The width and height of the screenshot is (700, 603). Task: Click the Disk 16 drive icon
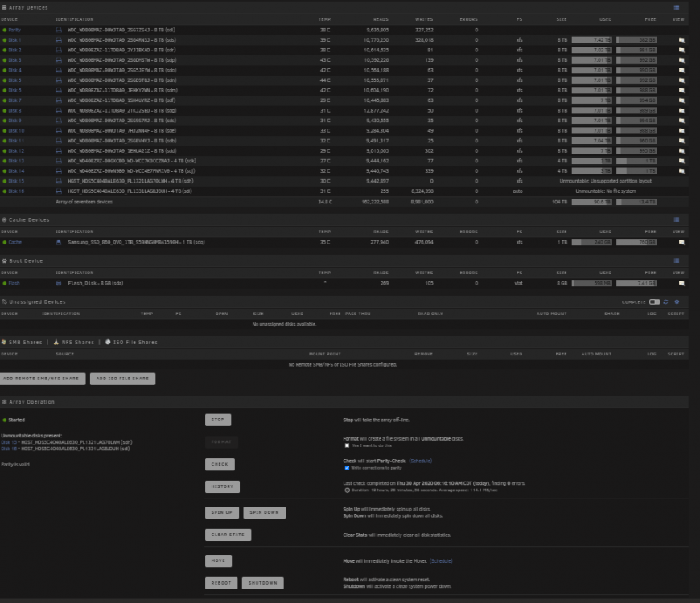pos(59,191)
